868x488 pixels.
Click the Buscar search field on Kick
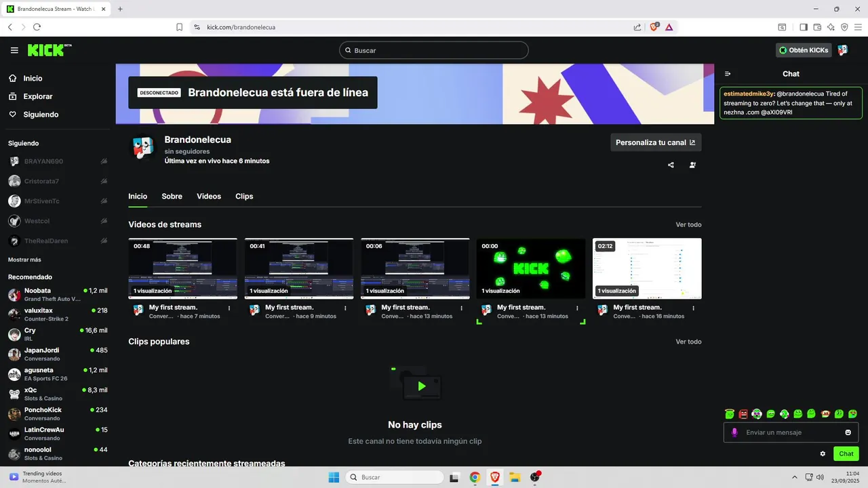tap(434, 50)
